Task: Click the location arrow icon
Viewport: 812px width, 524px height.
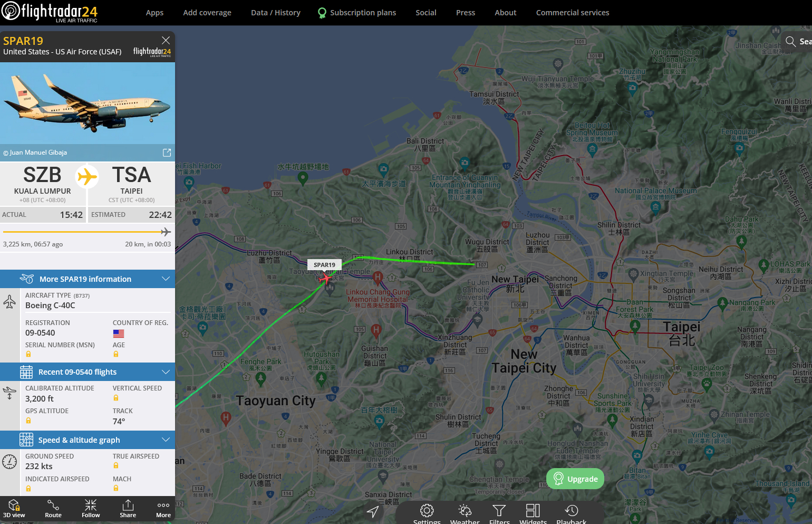Action: pyautogui.click(x=373, y=511)
